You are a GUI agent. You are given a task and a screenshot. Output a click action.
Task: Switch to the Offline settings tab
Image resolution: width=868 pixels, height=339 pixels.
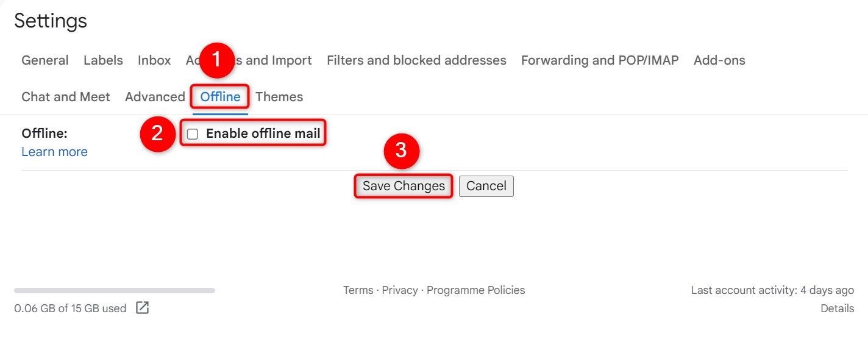click(x=220, y=96)
